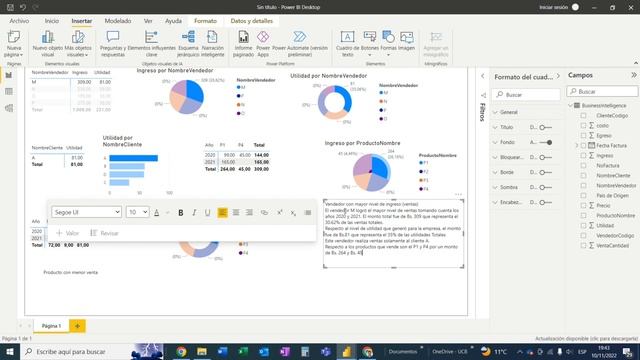Align text left in text toolbar
The width and height of the screenshot is (640, 360).
222,212
